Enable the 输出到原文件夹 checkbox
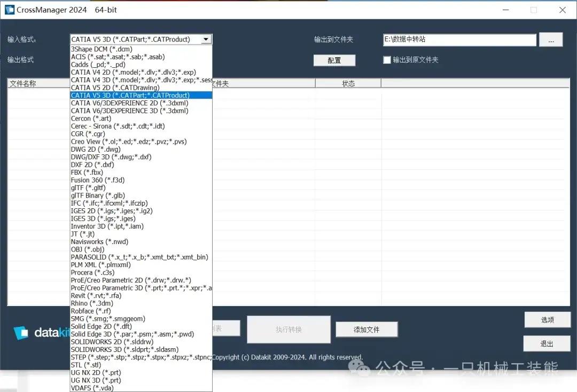This screenshot has width=577, height=392. tap(387, 60)
